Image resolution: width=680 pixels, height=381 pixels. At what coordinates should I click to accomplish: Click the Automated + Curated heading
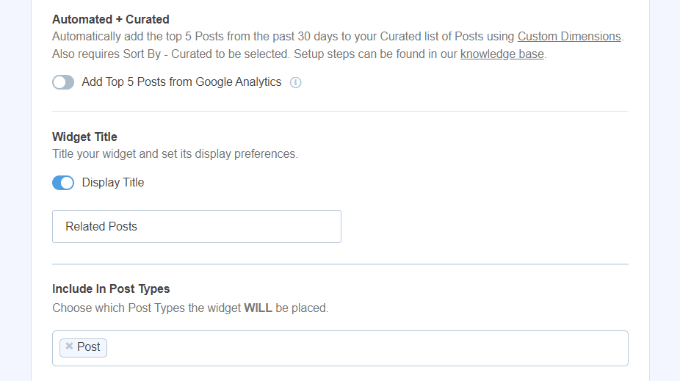111,20
